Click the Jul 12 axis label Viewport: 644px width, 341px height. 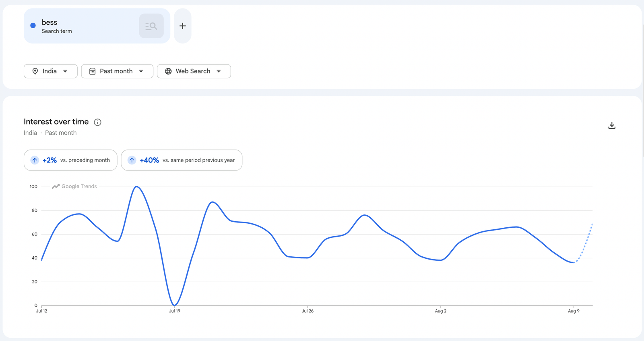(41, 311)
